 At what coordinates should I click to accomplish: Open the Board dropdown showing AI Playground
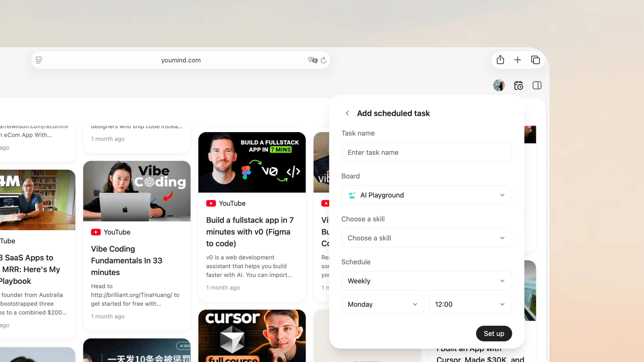tap(426, 195)
